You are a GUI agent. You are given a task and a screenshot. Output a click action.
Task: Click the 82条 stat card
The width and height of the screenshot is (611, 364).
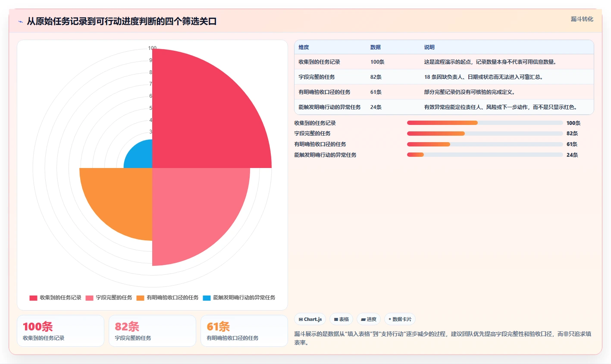click(152, 331)
